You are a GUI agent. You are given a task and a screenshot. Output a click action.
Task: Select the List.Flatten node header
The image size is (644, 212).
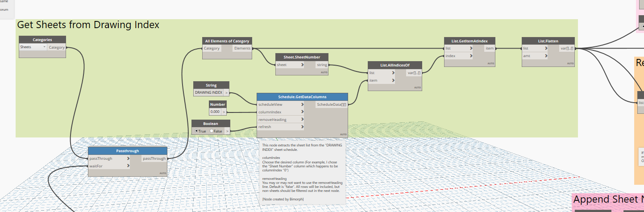pyautogui.click(x=548, y=41)
